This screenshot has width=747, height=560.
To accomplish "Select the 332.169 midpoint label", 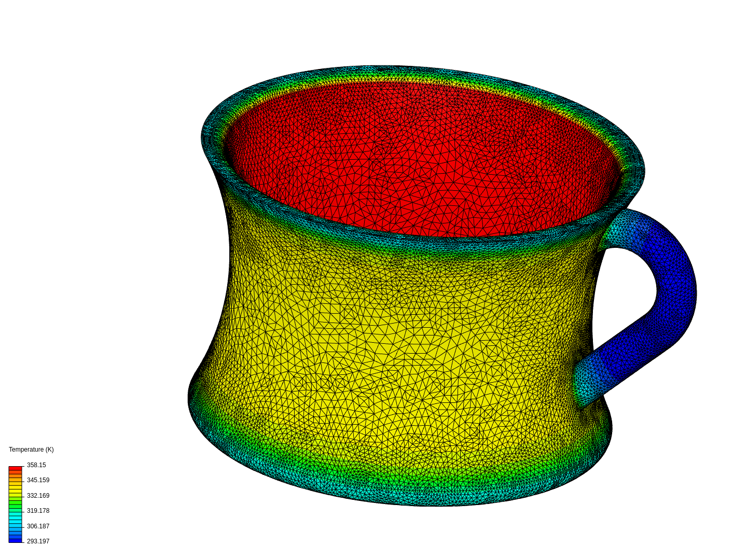I will [x=38, y=496].
